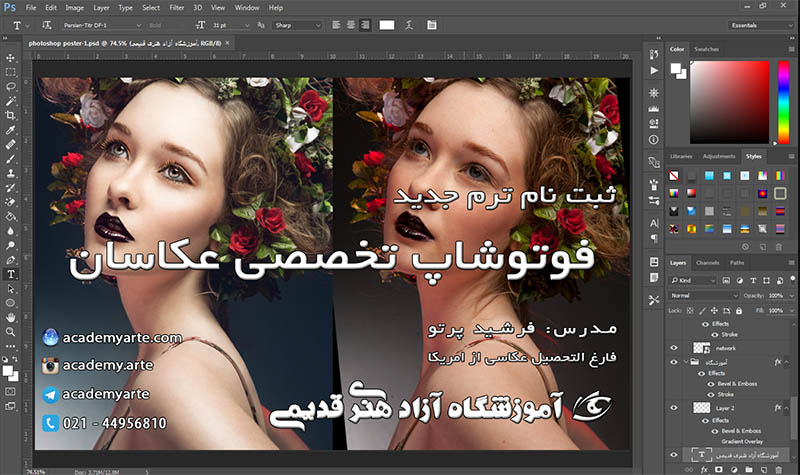
Task: Select the Horizontal Type tool
Action: [11, 273]
